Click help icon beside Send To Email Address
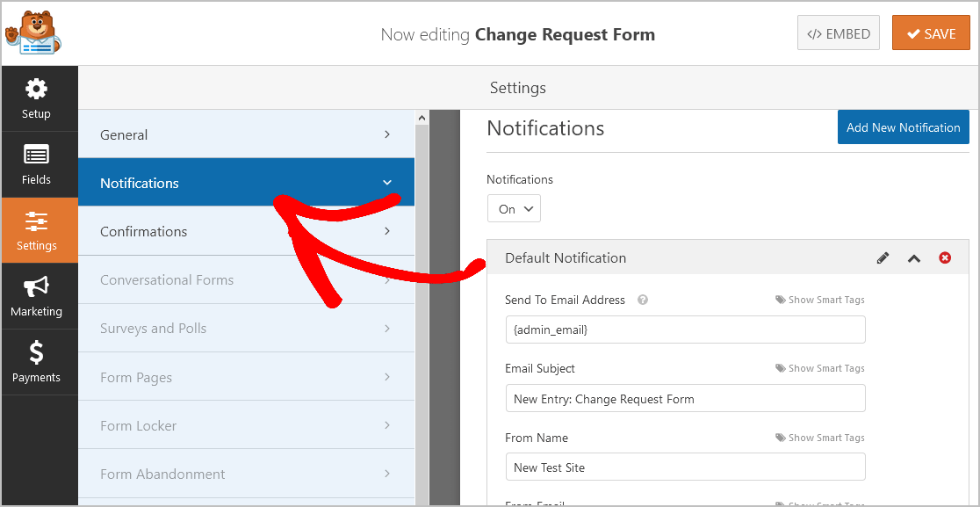 643,301
